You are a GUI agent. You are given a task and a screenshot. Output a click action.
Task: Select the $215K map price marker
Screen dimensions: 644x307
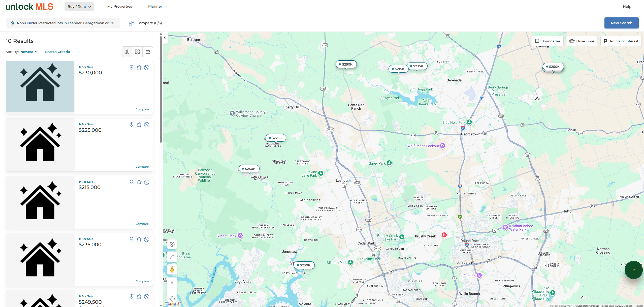tap(398, 69)
